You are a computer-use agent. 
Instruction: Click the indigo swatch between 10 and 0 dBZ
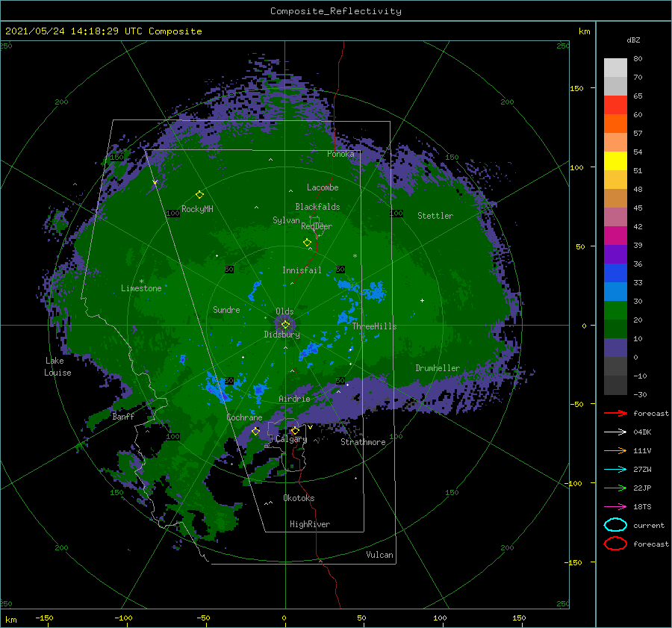click(615, 348)
